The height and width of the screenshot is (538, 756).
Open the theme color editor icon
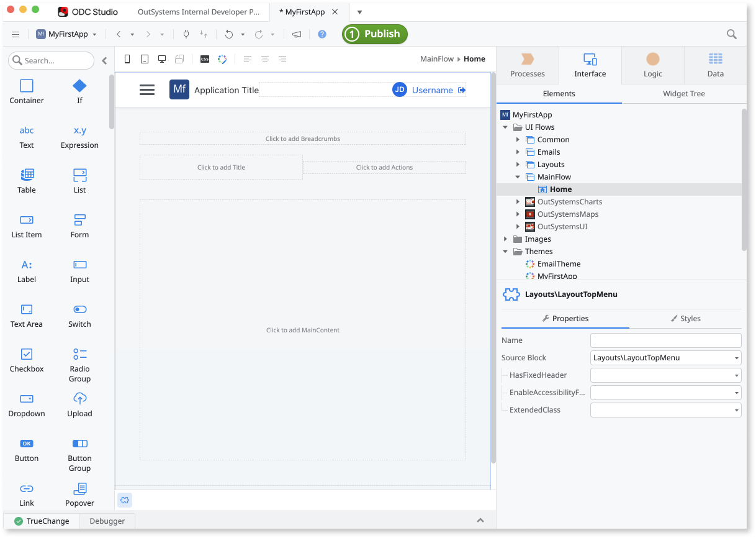(222, 58)
